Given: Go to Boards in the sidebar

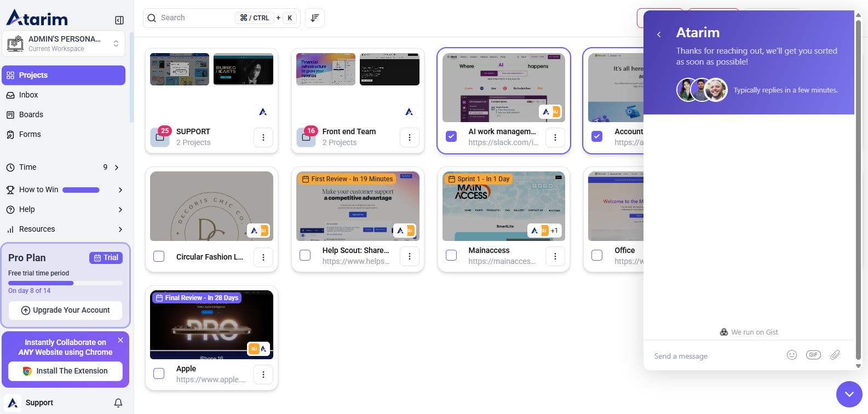Looking at the screenshot, I should point(31,114).
